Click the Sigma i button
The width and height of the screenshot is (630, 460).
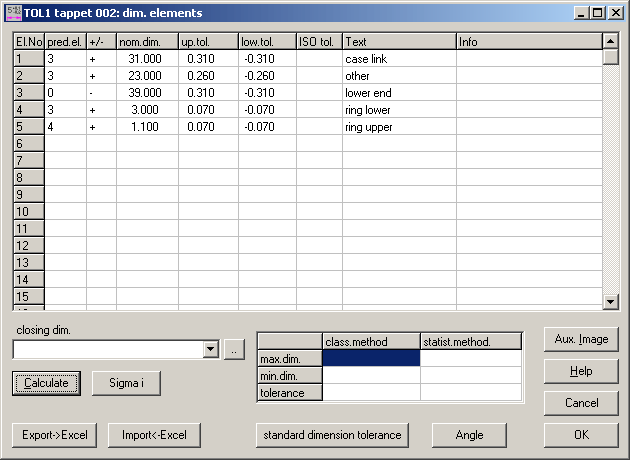pyautogui.click(x=126, y=382)
